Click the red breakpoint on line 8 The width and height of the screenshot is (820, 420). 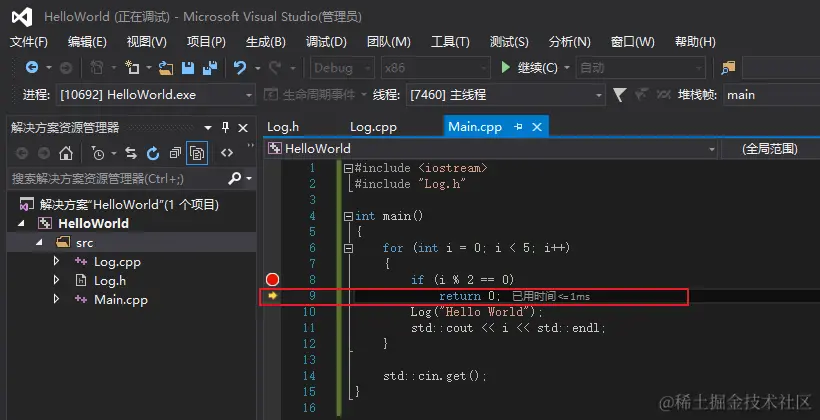[x=272, y=279]
